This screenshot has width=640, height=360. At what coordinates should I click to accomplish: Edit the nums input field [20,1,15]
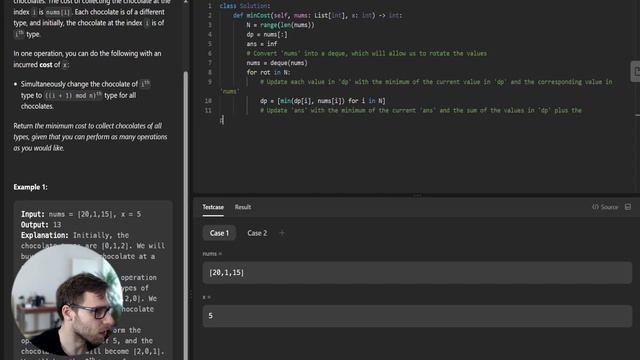[417, 273]
